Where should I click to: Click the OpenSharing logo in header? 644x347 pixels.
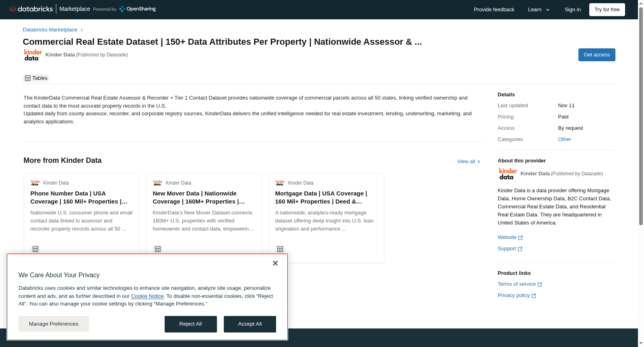coord(137,9)
